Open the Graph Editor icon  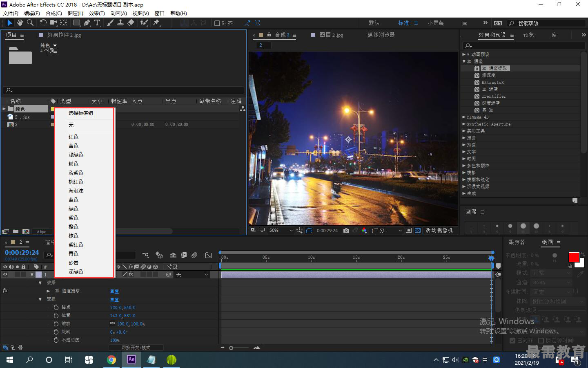tap(208, 255)
